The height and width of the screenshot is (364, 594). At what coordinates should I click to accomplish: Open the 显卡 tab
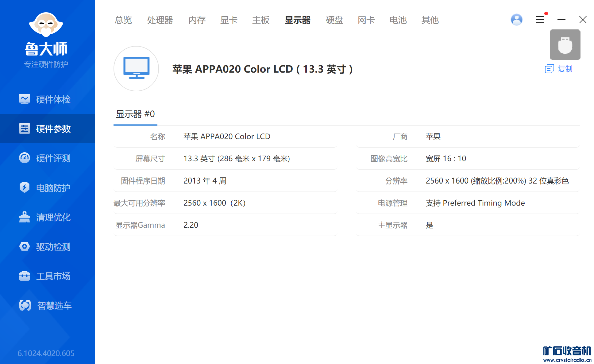click(x=229, y=20)
